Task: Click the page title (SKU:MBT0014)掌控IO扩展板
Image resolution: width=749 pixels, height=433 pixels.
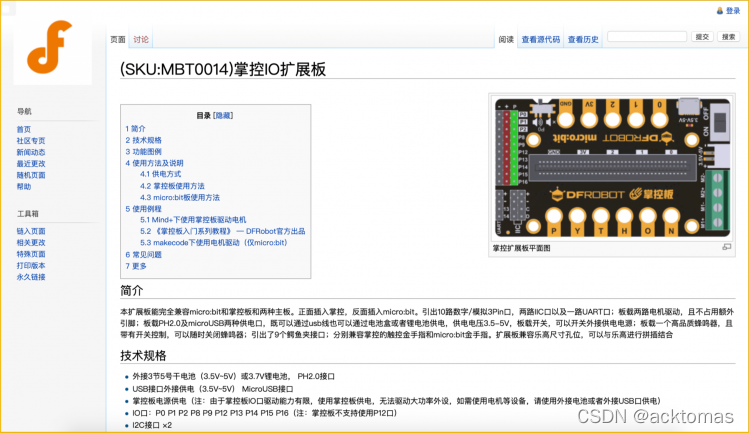Action: click(223, 69)
